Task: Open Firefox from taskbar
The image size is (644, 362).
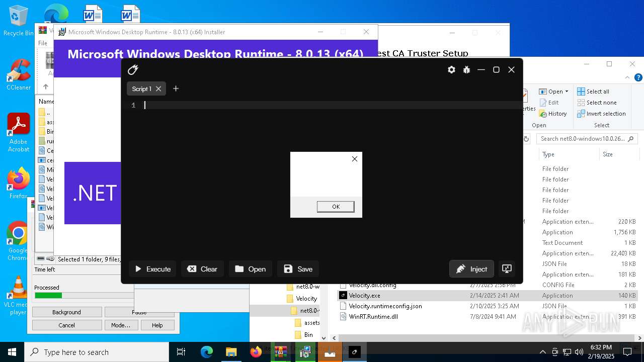Action: click(x=256, y=352)
